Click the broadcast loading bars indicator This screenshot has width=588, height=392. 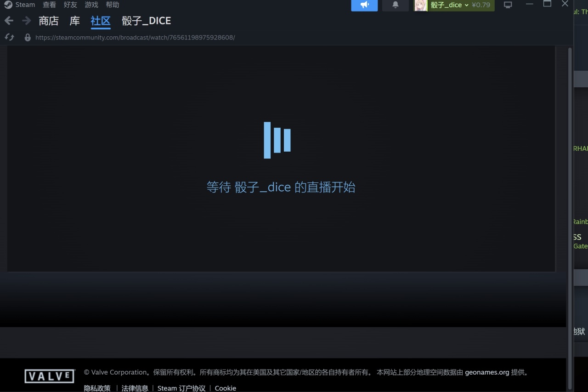pyautogui.click(x=277, y=140)
